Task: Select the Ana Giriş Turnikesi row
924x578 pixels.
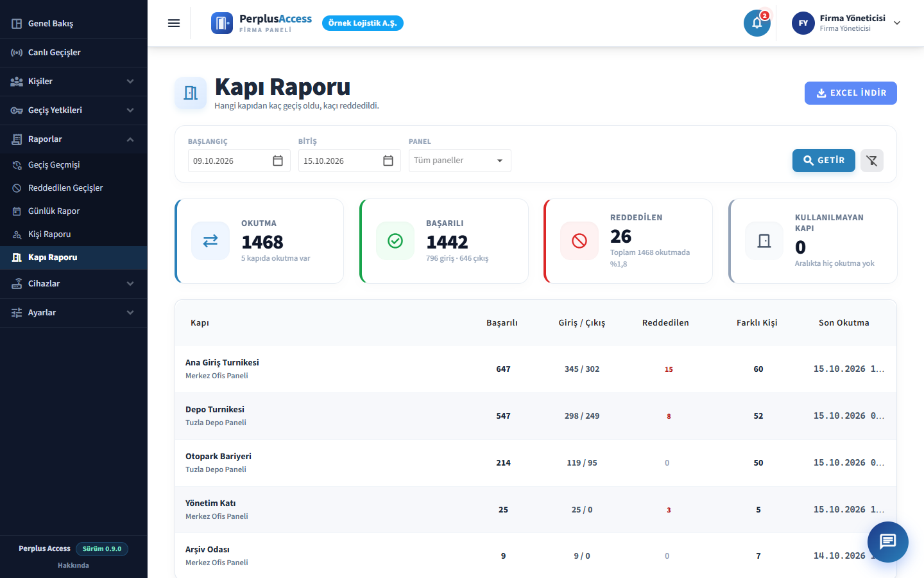Action: point(536,369)
